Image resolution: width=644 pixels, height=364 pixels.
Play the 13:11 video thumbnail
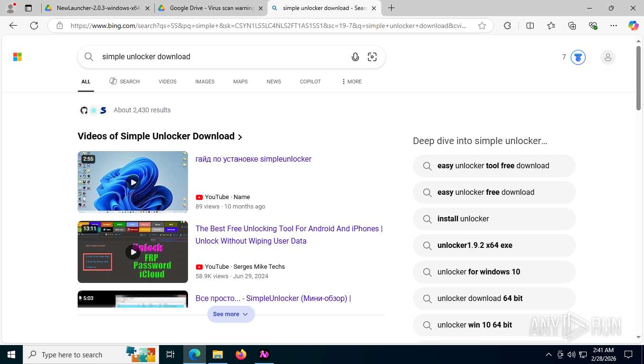[133, 252]
